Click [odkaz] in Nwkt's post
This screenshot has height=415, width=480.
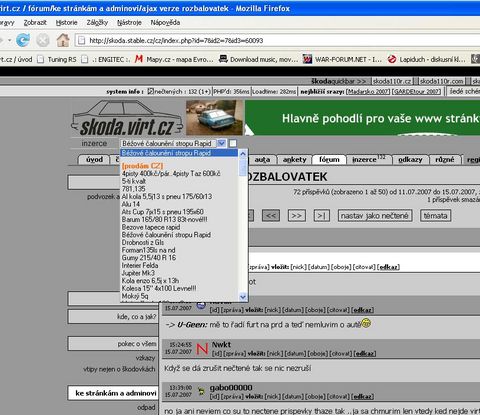click(x=365, y=353)
